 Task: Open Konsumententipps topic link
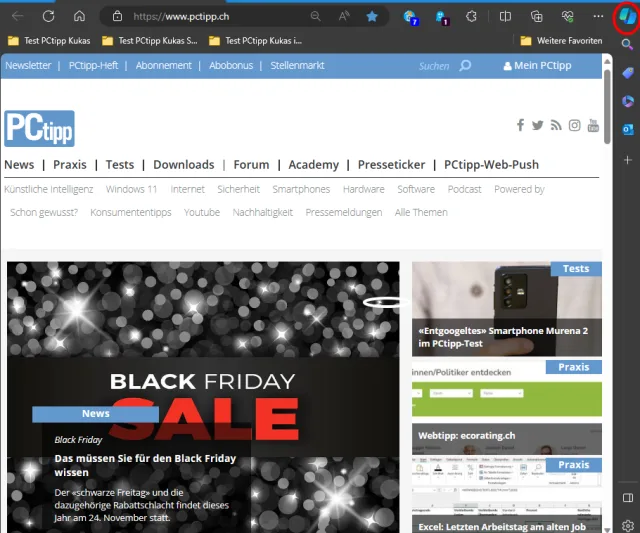(131, 212)
